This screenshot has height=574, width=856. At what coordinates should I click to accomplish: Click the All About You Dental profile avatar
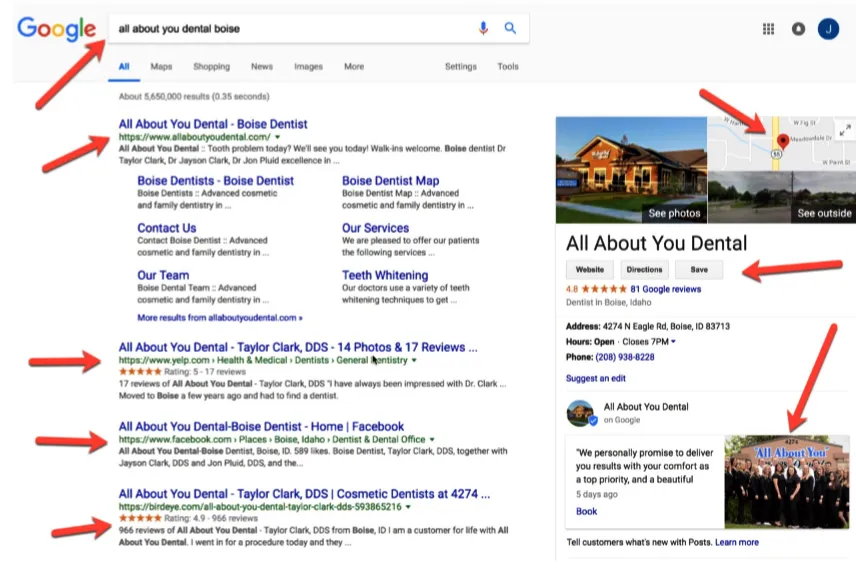point(580,413)
